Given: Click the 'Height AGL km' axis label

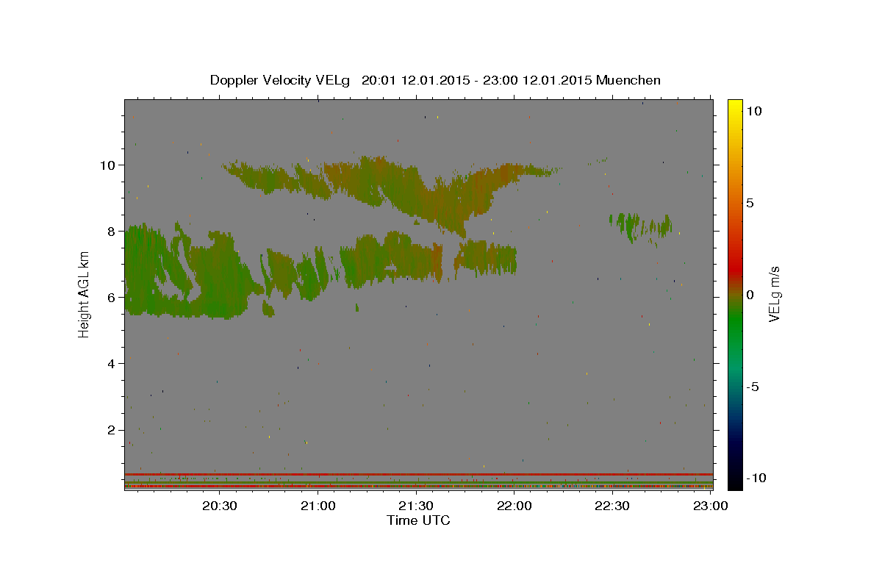Looking at the screenshot, I should (x=85, y=294).
